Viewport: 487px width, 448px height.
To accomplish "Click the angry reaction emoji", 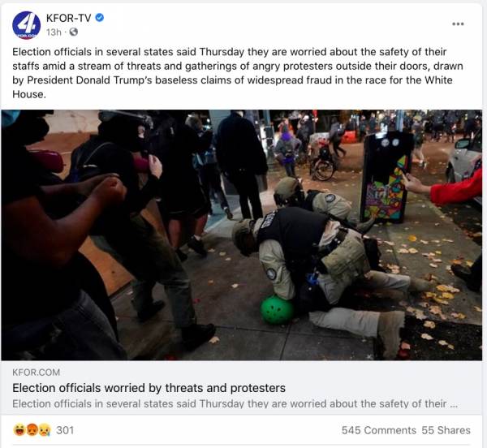I will [32, 430].
